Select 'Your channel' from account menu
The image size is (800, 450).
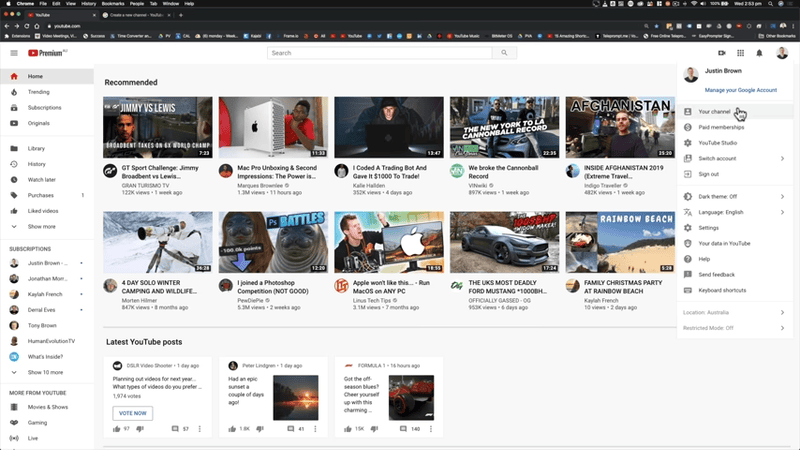715,112
